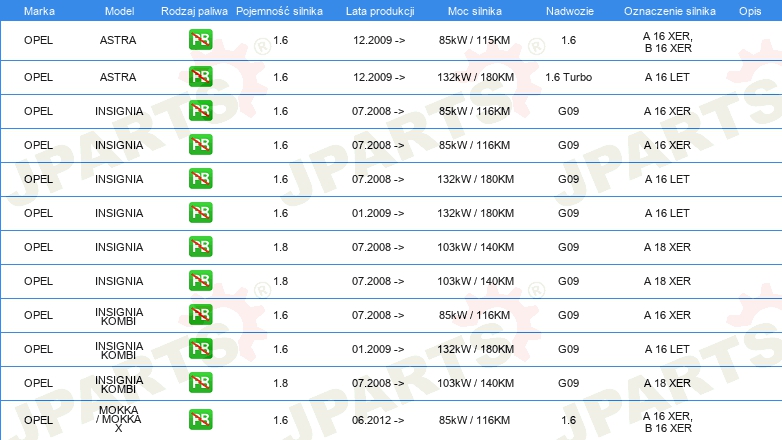Image resolution: width=782 pixels, height=440 pixels.
Task: Select the A 16 XER cell in the INSIGNIA KOMBI row
Action: pyautogui.click(x=667, y=315)
